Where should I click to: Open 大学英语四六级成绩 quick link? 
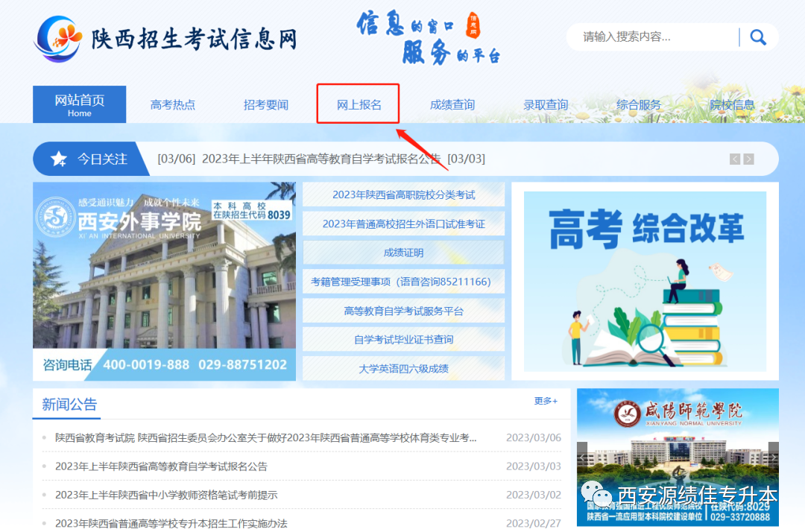point(403,368)
